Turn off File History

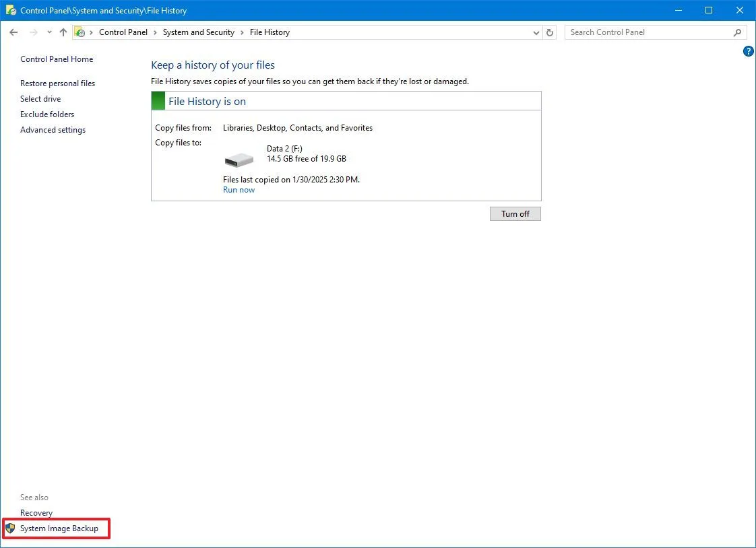tap(515, 213)
